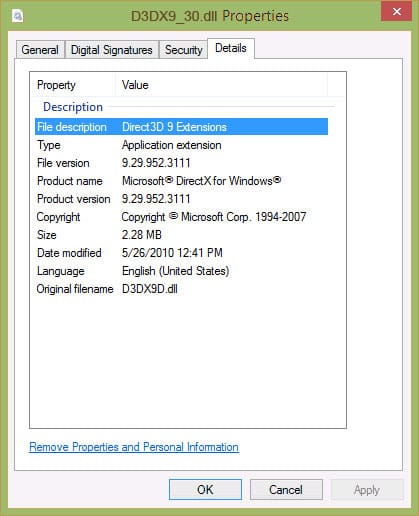
Task: Select the Type property row
Action: click(x=181, y=145)
